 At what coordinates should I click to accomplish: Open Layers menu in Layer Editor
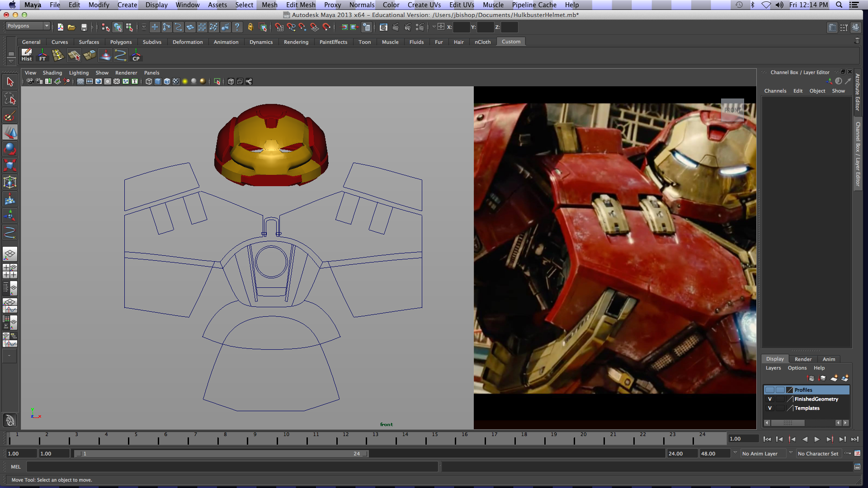774,368
